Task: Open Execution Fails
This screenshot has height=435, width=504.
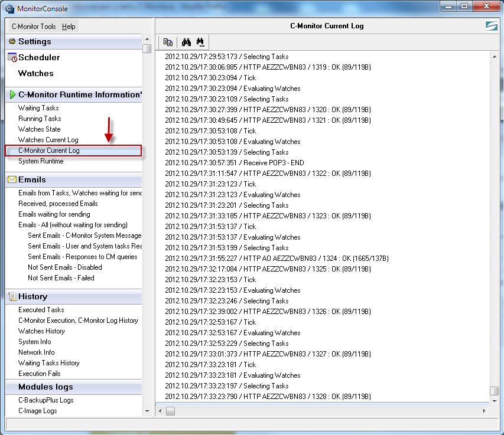Action: coord(39,374)
